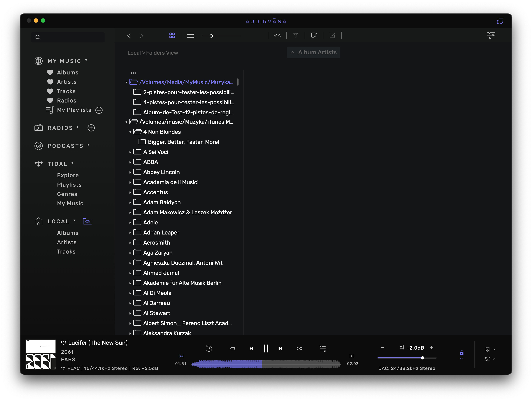This screenshot has height=401, width=532.
Task: Open favorite Artists under My Music
Action: point(67,82)
